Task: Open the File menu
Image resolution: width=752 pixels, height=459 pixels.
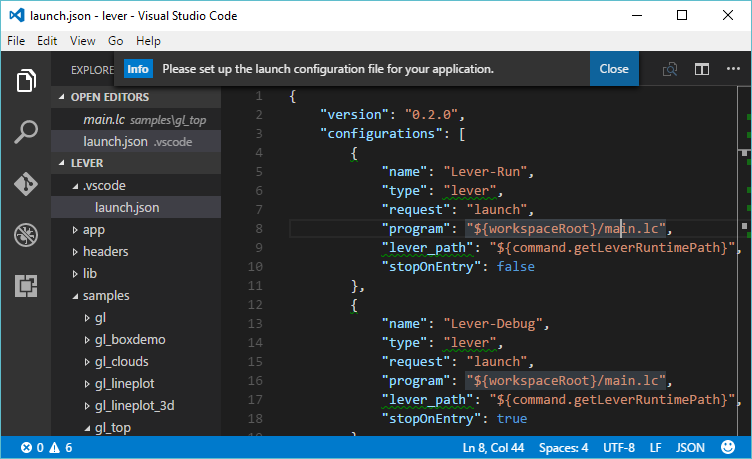Action: pos(16,41)
